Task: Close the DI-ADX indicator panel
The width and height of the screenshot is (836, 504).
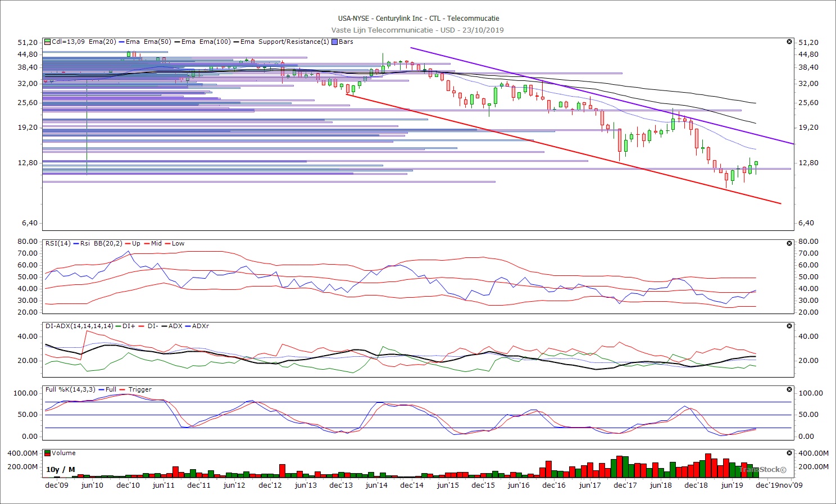Action: tap(789, 326)
